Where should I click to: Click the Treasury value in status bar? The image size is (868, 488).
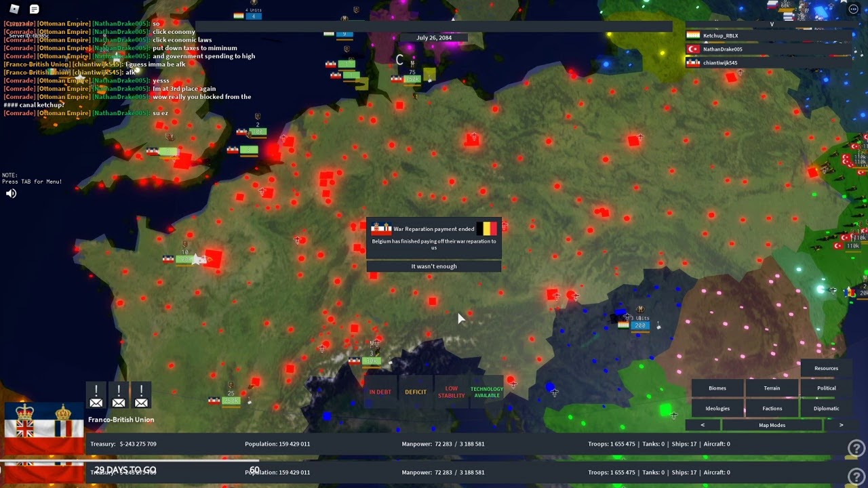point(123,444)
